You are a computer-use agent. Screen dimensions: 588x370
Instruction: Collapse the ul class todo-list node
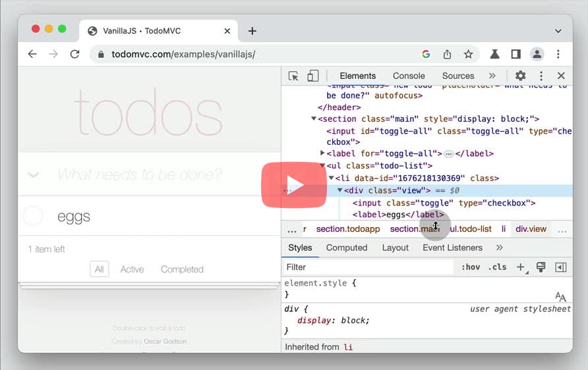click(x=322, y=165)
